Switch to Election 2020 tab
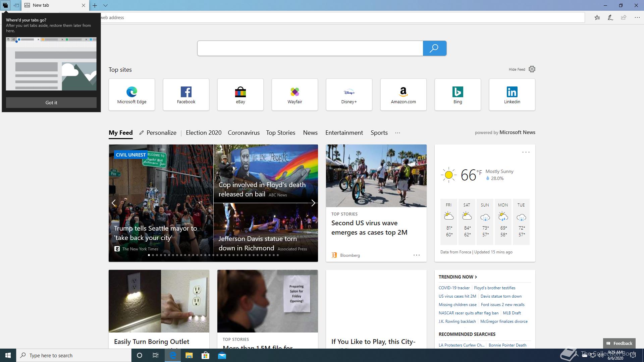Image resolution: width=644 pixels, height=362 pixels. [204, 133]
